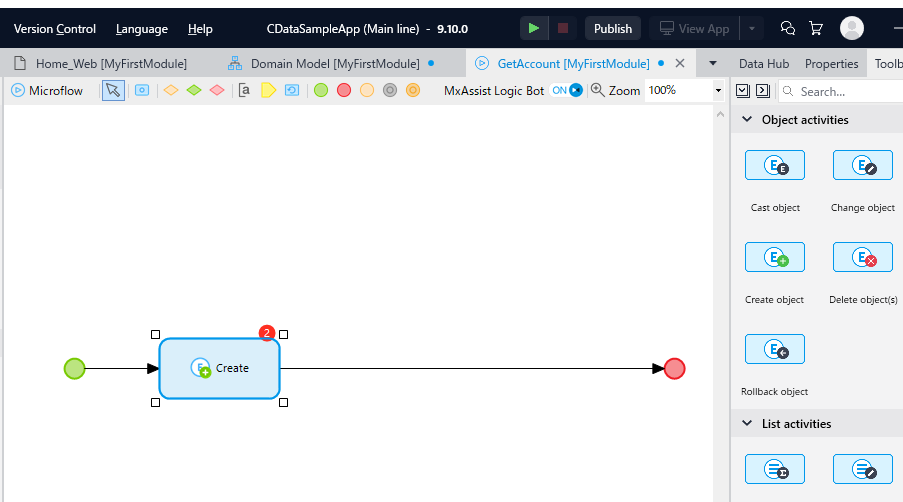This screenshot has width=903, height=502.
Task: Select the Create object activity in toolbox
Action: (x=775, y=257)
